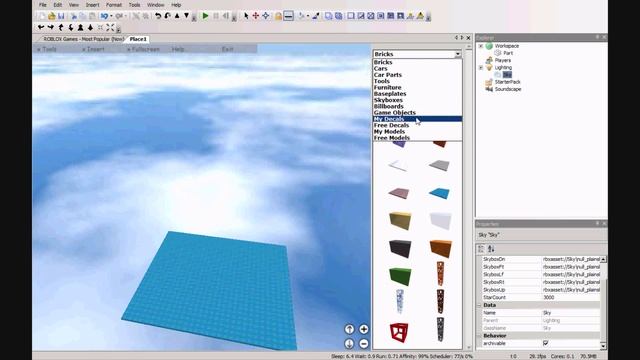Click the black up triangle toolbar icon
This screenshot has height=360, width=640.
tap(177, 16)
